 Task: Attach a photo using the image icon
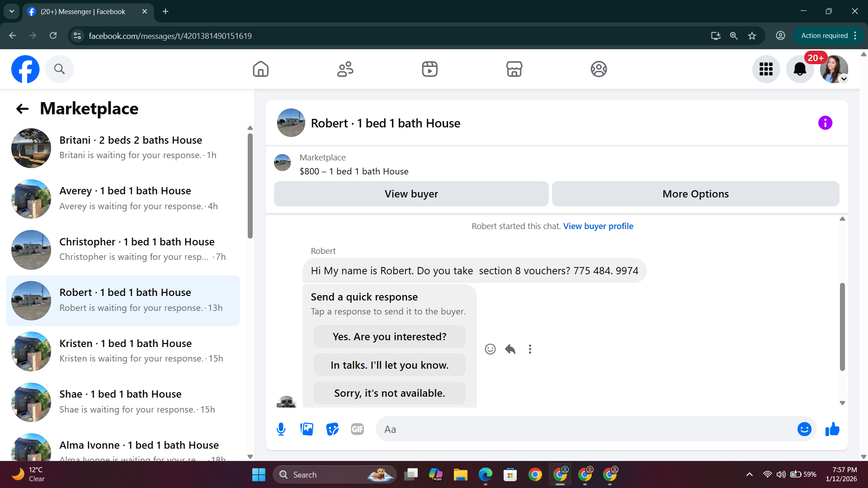[x=307, y=429]
